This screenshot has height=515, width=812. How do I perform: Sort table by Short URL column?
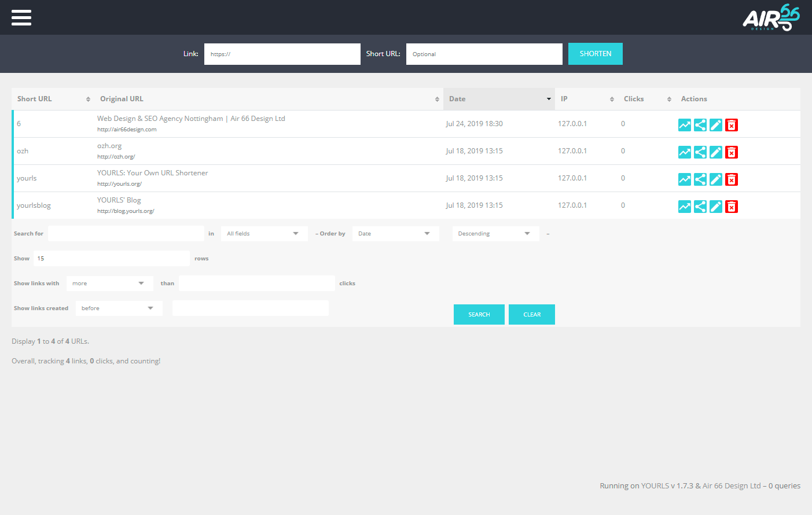(53, 99)
